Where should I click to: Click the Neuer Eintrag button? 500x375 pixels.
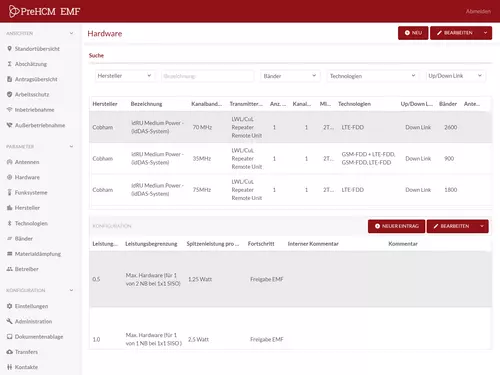[396, 226]
